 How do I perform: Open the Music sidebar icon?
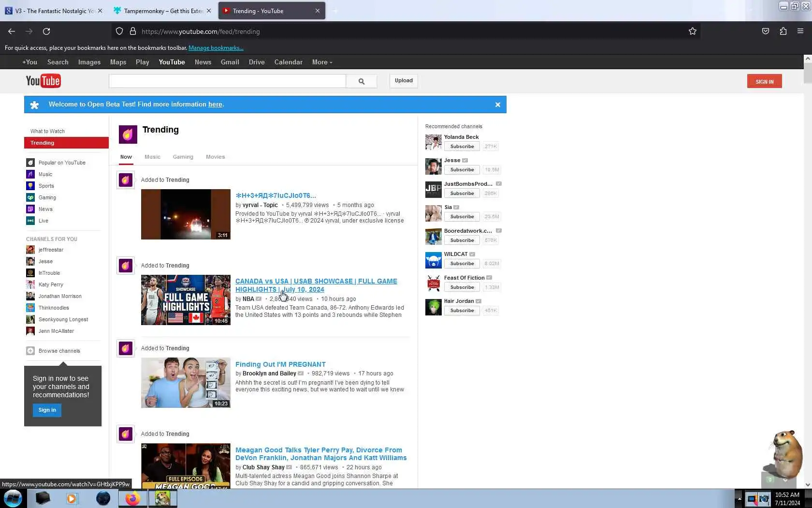30,174
